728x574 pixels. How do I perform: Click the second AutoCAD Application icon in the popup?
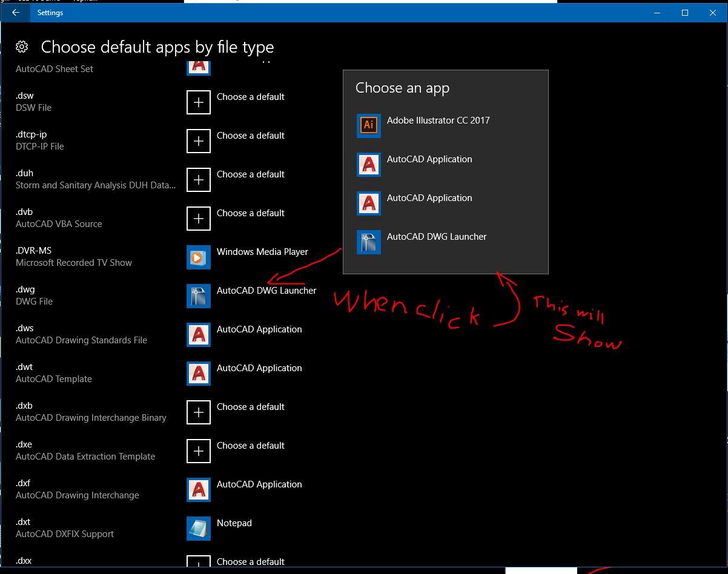369,203
